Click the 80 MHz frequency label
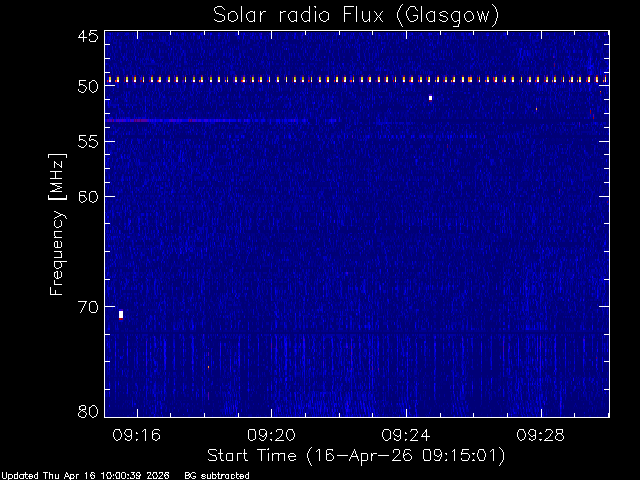640x480 pixels. coord(88,411)
